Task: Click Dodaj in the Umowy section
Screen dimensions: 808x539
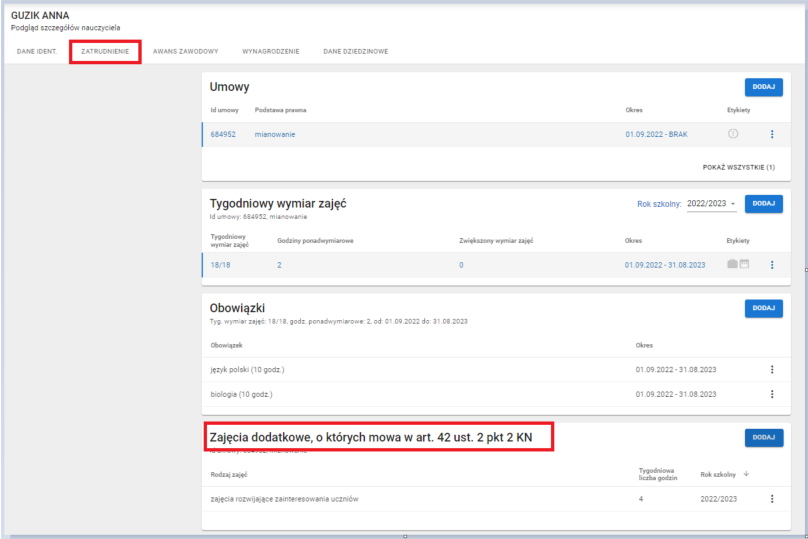Action: 763,87
